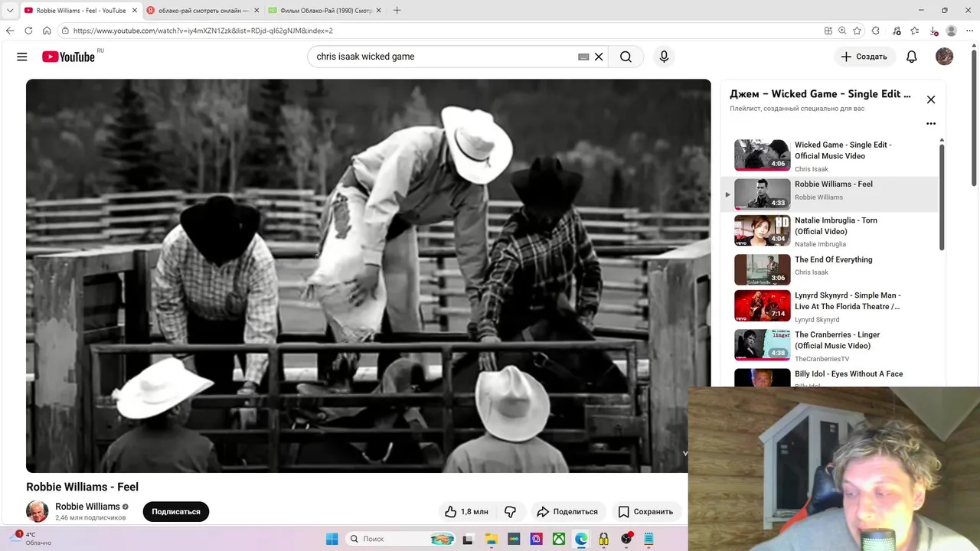This screenshot has height=551, width=980.
Task: Clear the search box text with X
Action: (599, 57)
